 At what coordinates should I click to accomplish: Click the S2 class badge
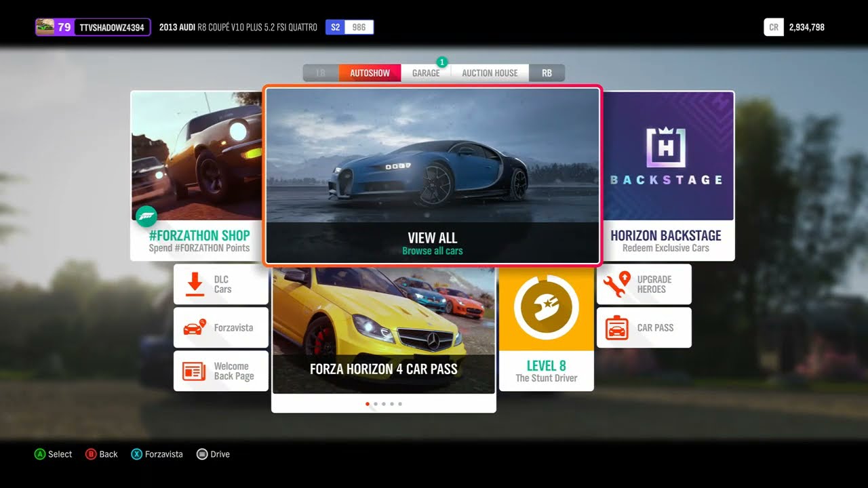pyautogui.click(x=336, y=27)
